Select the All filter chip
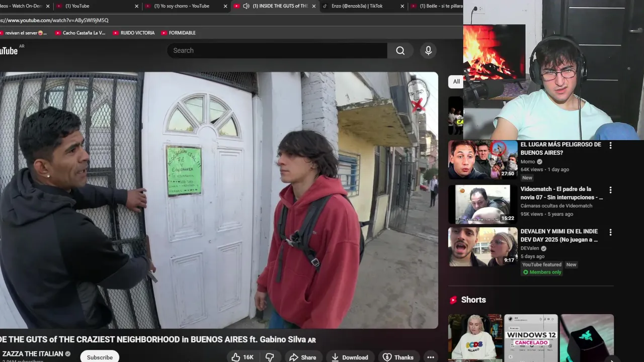Screen dimensions: 644x362 click(456, 81)
